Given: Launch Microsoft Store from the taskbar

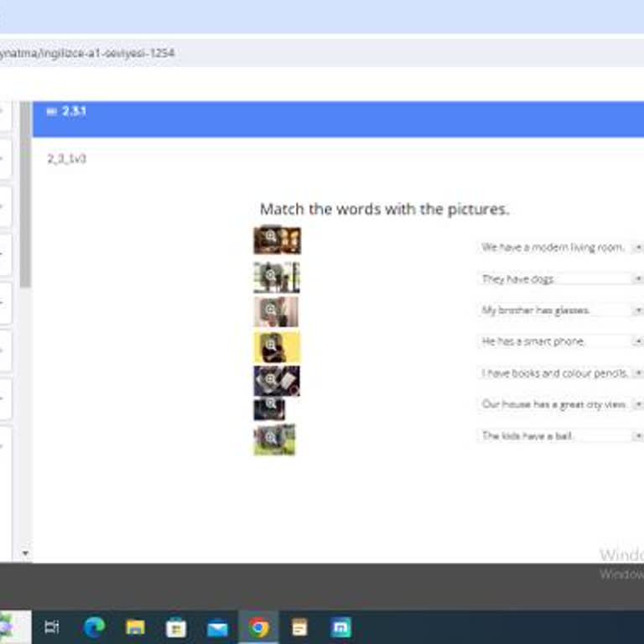Looking at the screenshot, I should pos(177,627).
